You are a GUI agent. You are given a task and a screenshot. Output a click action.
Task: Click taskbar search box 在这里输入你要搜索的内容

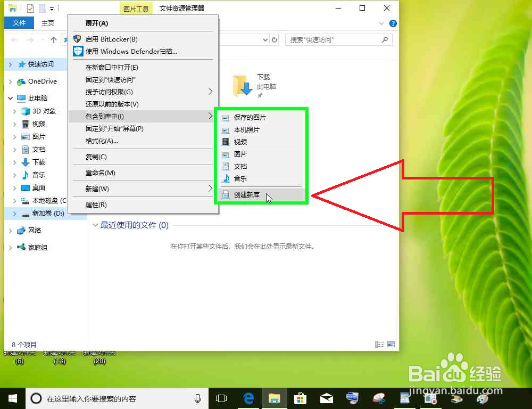point(117,398)
